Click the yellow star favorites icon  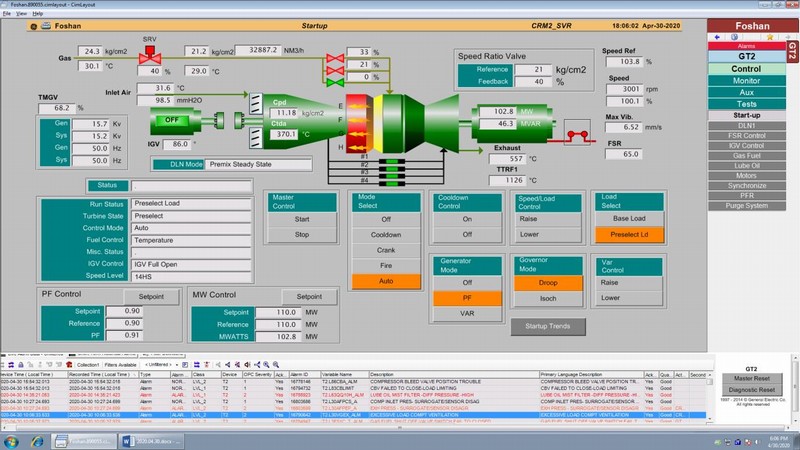tap(770, 37)
